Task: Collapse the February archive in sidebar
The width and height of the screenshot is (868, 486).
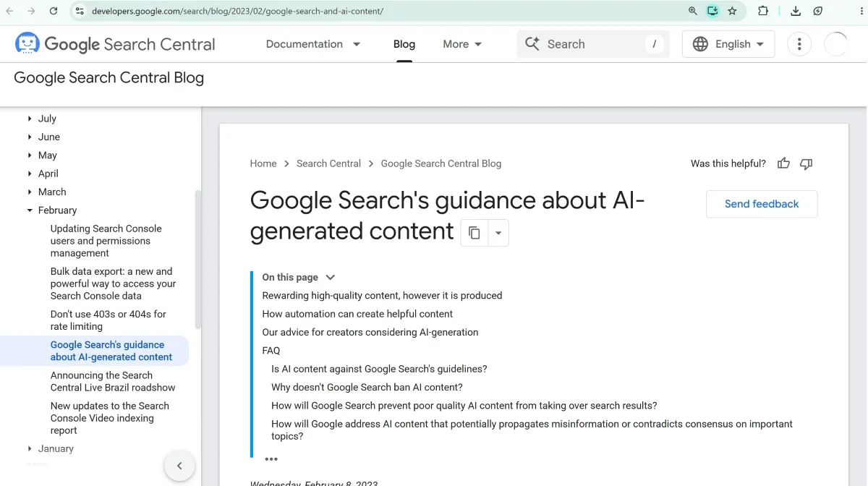Action: click(30, 210)
